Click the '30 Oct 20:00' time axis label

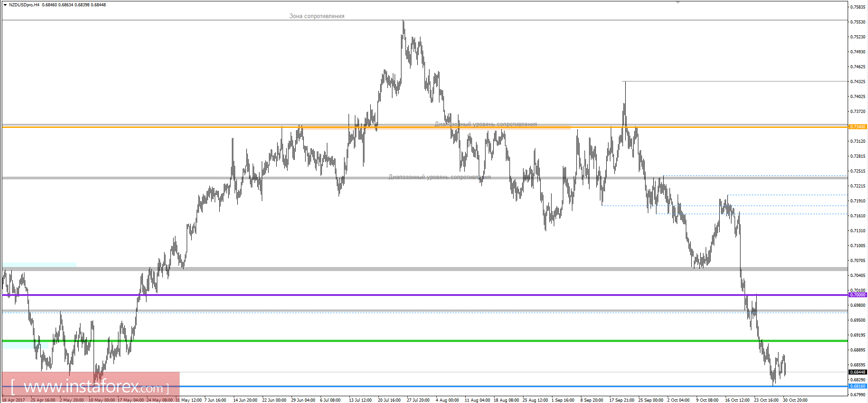(795, 400)
